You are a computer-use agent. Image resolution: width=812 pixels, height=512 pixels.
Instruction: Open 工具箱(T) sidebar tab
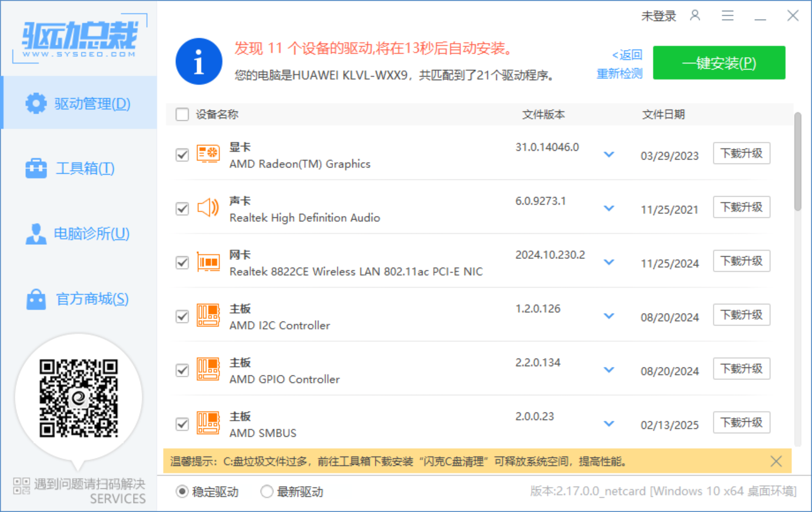pos(79,168)
